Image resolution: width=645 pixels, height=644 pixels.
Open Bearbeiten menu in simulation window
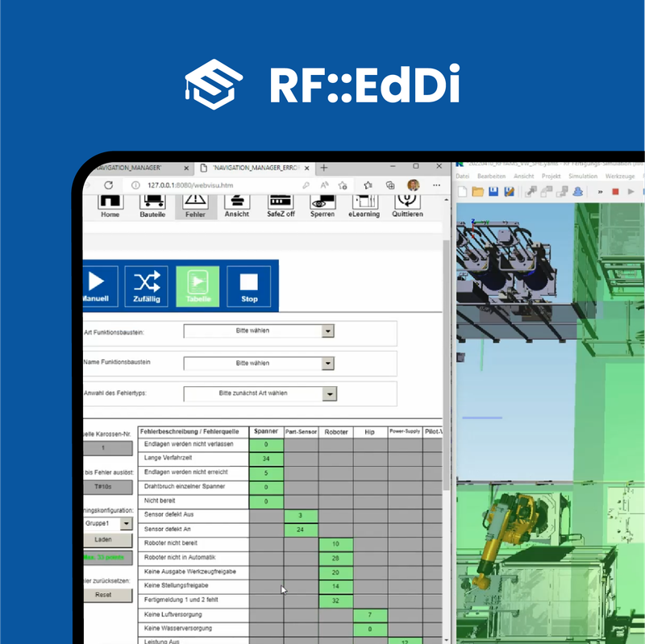[x=492, y=176]
